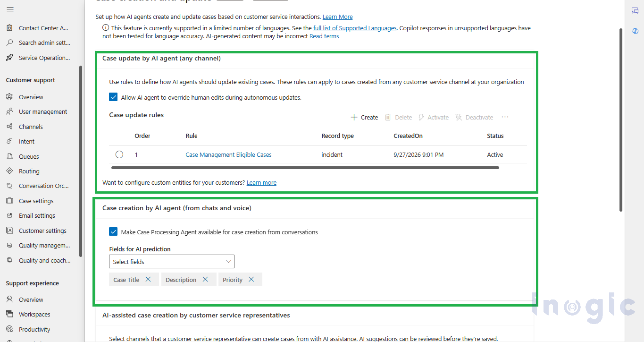Image resolution: width=644 pixels, height=342 pixels.
Task: Click the rules table horizontal scrollbar
Action: pos(305,167)
